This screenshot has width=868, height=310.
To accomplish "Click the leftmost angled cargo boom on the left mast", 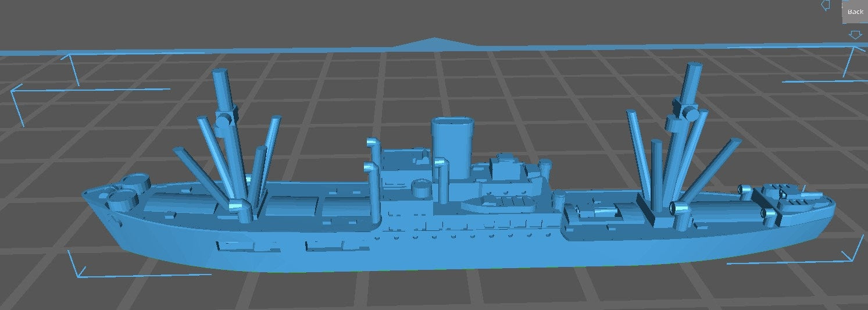I will click(x=197, y=170).
